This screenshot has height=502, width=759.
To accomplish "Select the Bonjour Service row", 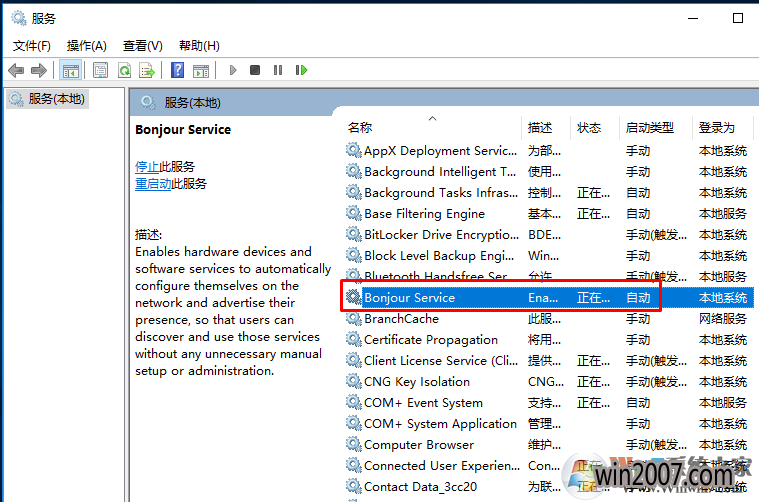I will 548,298.
